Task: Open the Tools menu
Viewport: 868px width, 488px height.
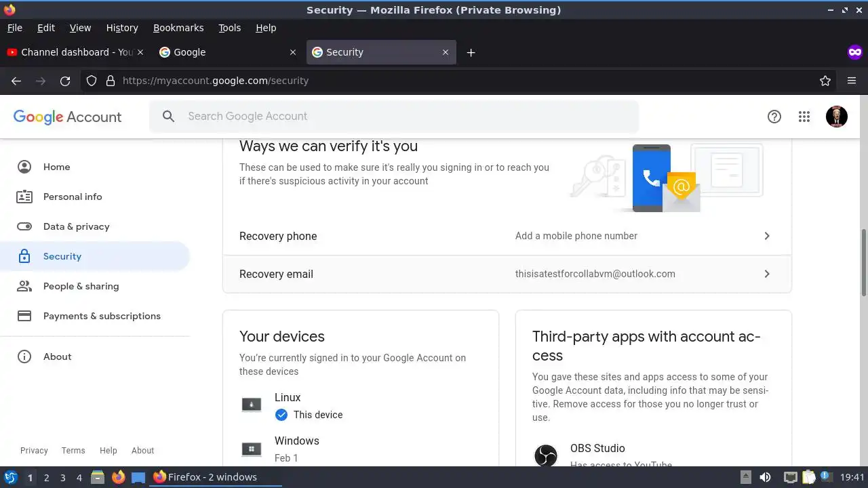Action: (x=230, y=28)
